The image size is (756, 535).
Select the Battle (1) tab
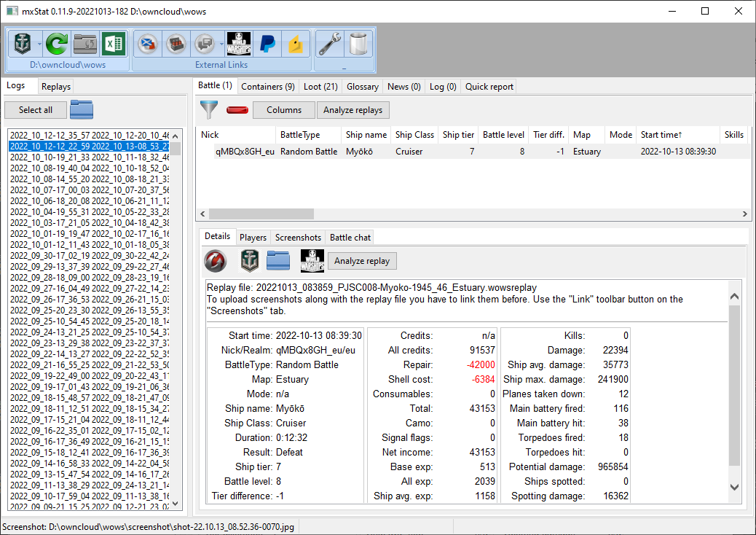[215, 85]
